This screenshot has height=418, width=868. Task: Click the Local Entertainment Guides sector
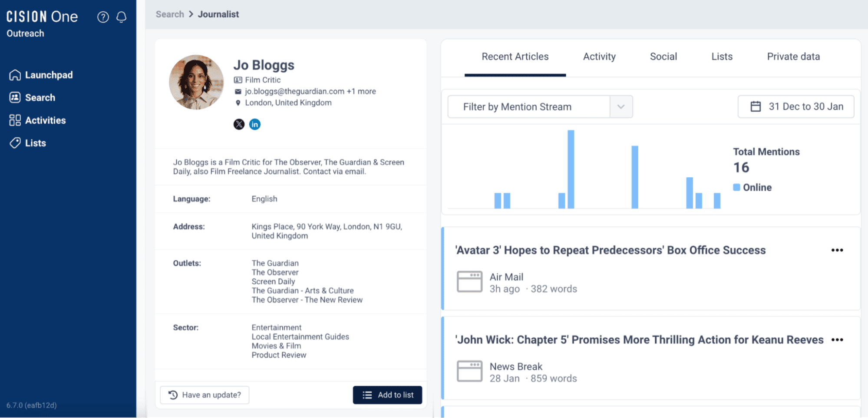pos(300,337)
